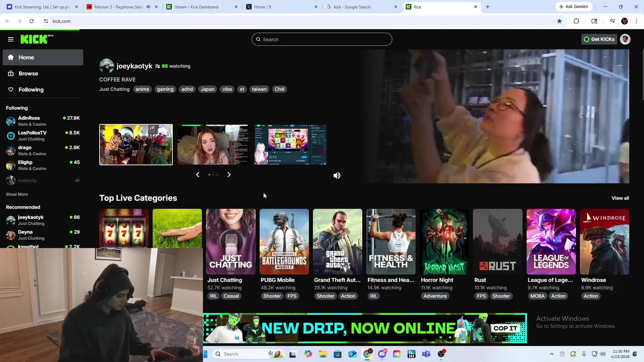Open Elighp followed channel

coord(43,165)
